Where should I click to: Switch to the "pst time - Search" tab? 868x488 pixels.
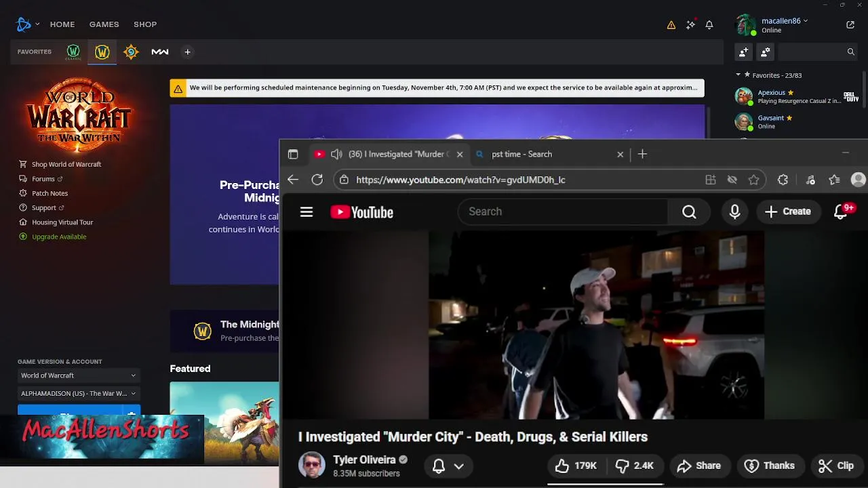click(x=550, y=155)
